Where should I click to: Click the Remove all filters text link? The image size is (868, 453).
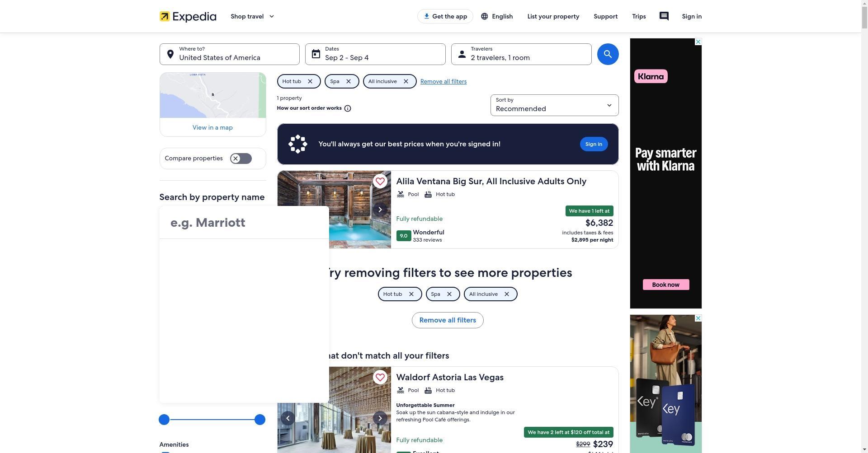tap(443, 81)
